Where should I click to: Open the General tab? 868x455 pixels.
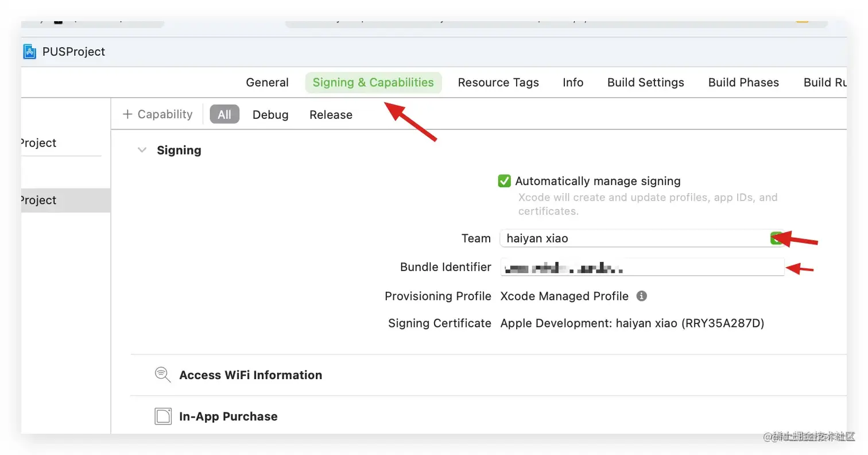pyautogui.click(x=267, y=83)
